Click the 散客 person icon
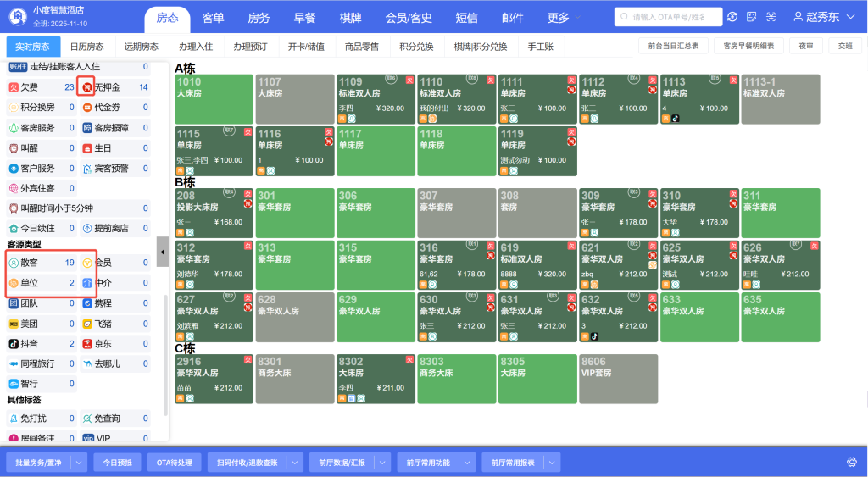The height and width of the screenshot is (477, 868). pos(14,263)
